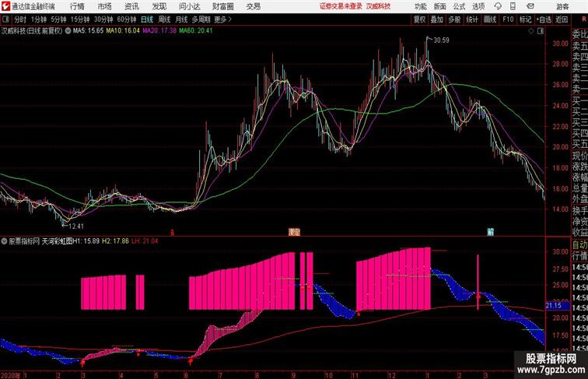Screen dimensions: 588x379
Task: Click the cyan 解 marker on the time axis
Action: click(490, 232)
